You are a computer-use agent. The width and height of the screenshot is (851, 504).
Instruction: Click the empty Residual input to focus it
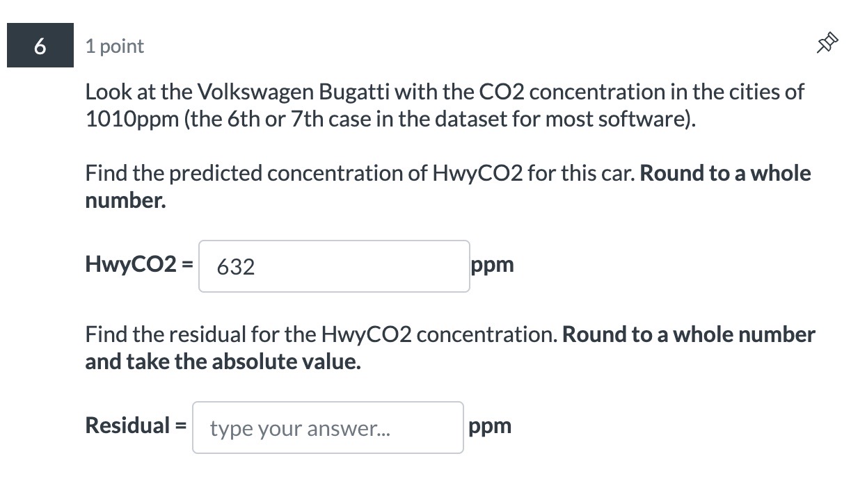pyautogui.click(x=327, y=427)
